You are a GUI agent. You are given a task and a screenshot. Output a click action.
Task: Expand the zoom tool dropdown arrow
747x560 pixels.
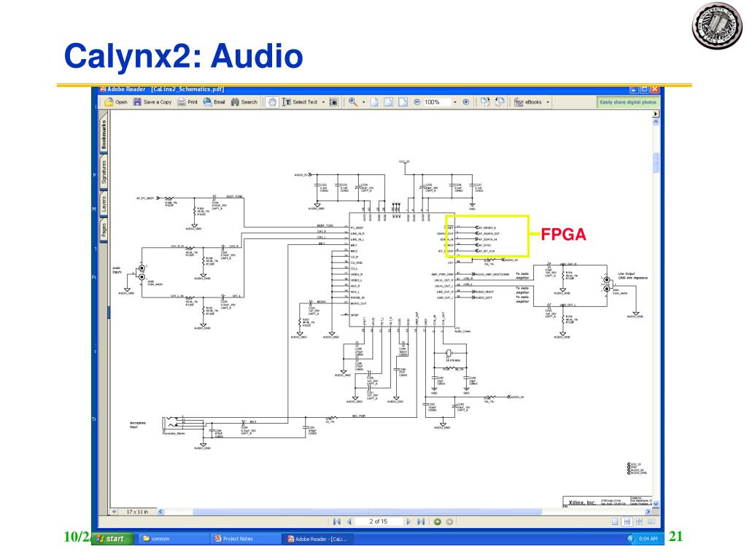click(x=364, y=102)
